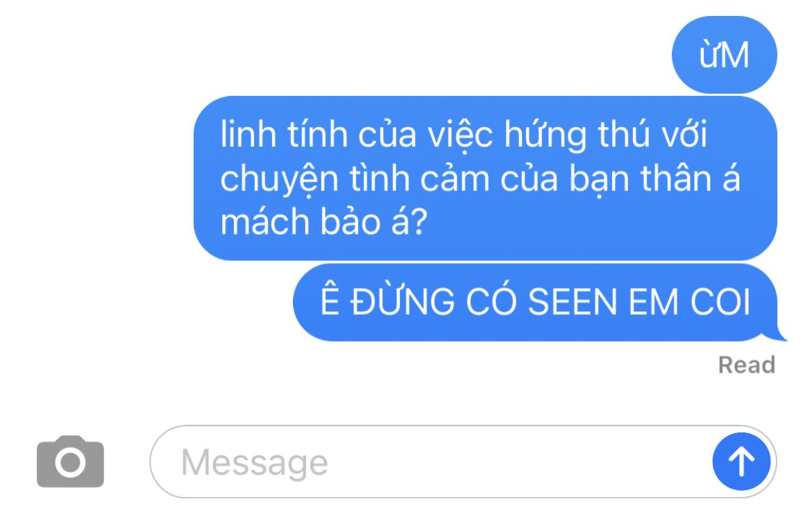The image size is (812, 531).
Task: Click the word 'SEEN' in last bubble
Action: (573, 302)
